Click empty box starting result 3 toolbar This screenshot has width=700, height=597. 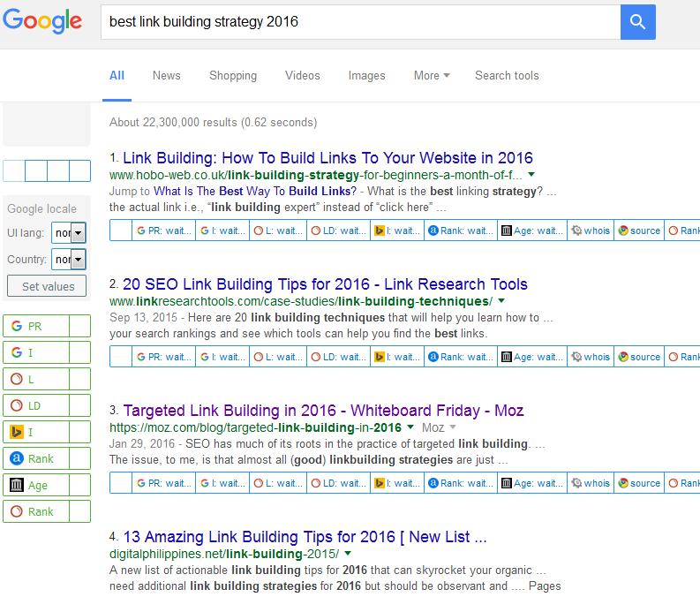pyautogui.click(x=121, y=483)
